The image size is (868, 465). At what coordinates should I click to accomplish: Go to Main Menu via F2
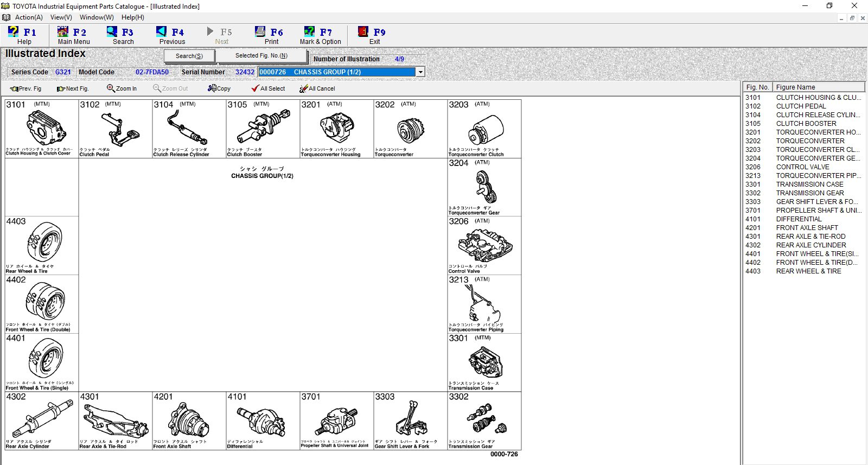74,36
